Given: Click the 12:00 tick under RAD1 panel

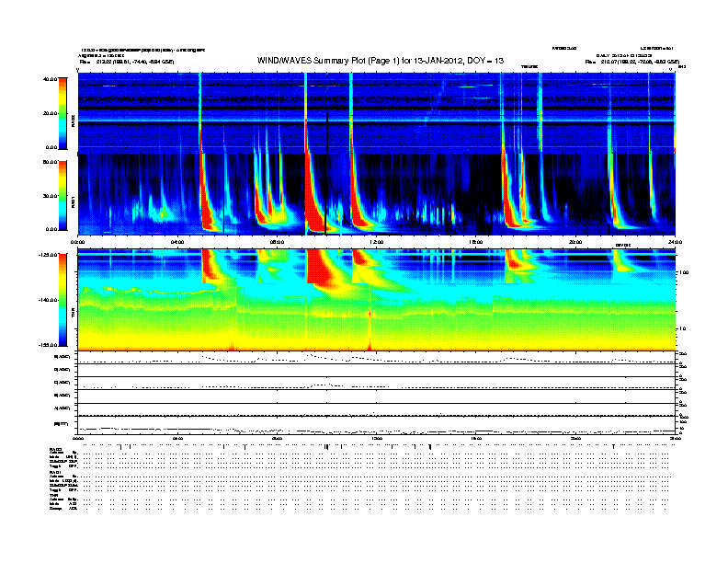Looking at the screenshot, I should coord(377,242).
